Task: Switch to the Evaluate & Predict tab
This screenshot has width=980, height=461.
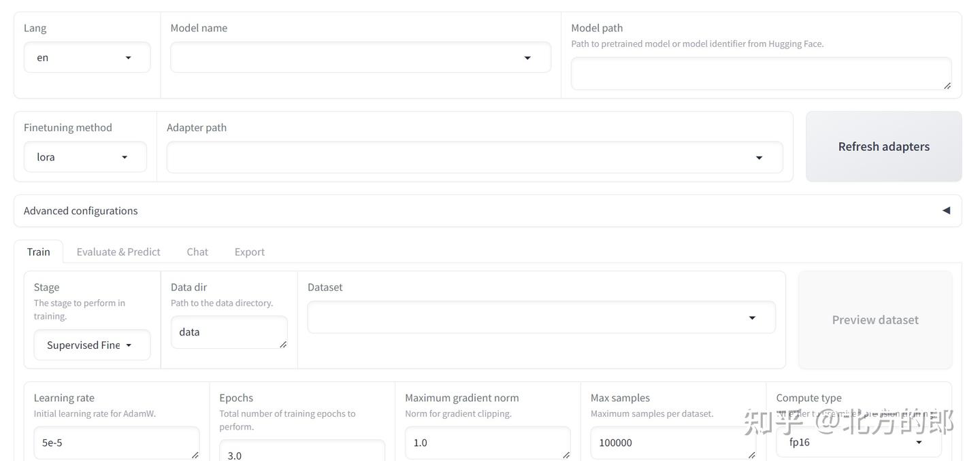Action: click(118, 252)
